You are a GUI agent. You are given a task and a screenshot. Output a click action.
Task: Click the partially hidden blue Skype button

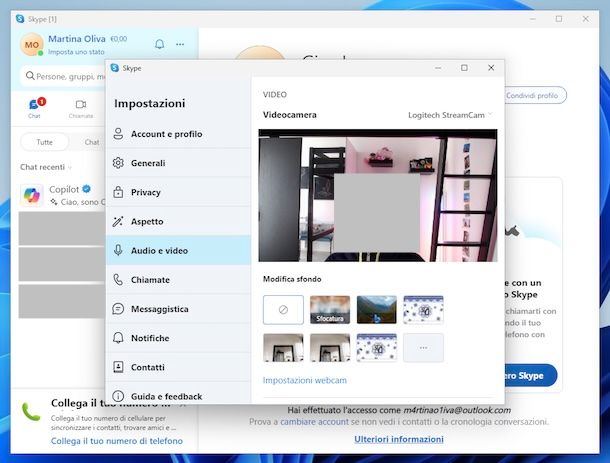point(531,375)
